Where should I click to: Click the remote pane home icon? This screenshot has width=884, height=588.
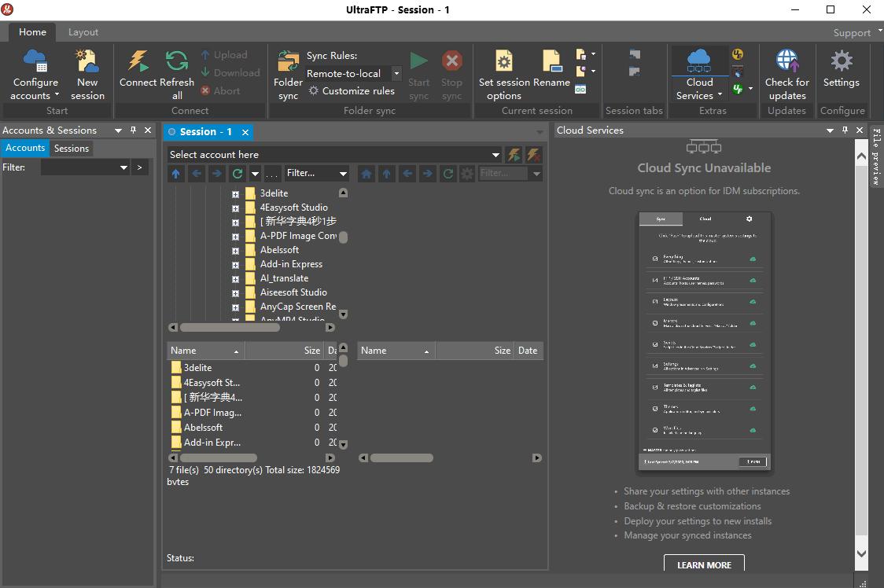pos(366,174)
